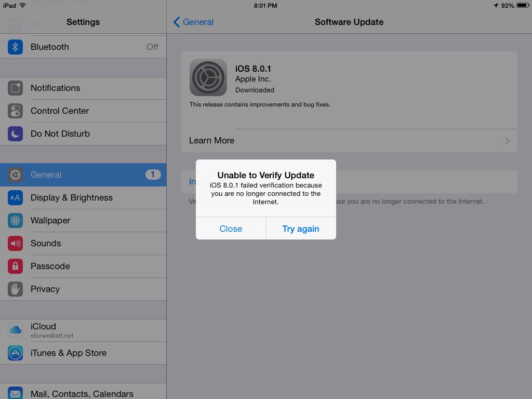The height and width of the screenshot is (399, 532).
Task: Click the iOS 8.0.1 gear thumbnail
Action: pos(208,77)
